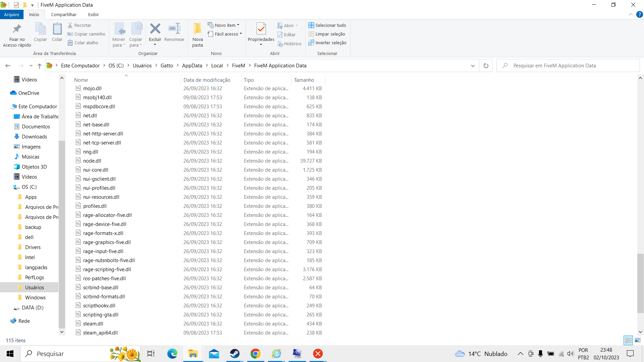Open the Mail app on the taskbar
This screenshot has height=362, width=644.
click(x=214, y=354)
